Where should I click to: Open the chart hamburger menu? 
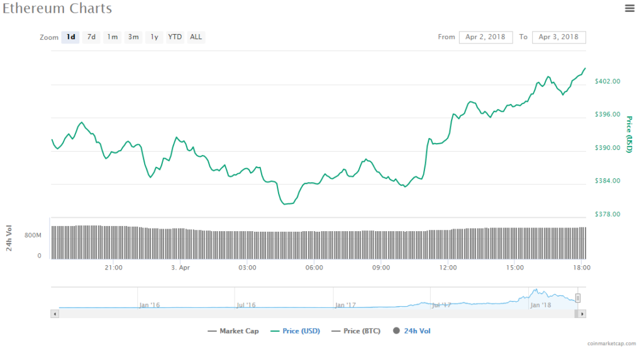click(x=629, y=8)
